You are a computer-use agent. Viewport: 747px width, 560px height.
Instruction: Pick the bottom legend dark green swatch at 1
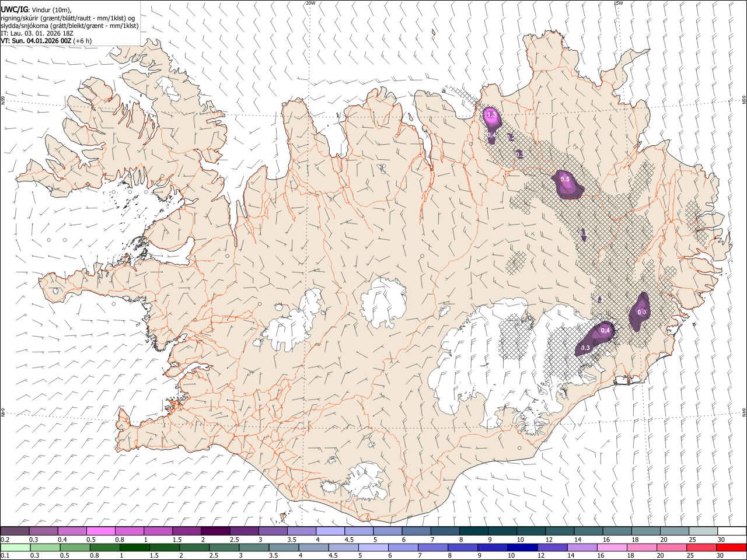[x=134, y=547]
